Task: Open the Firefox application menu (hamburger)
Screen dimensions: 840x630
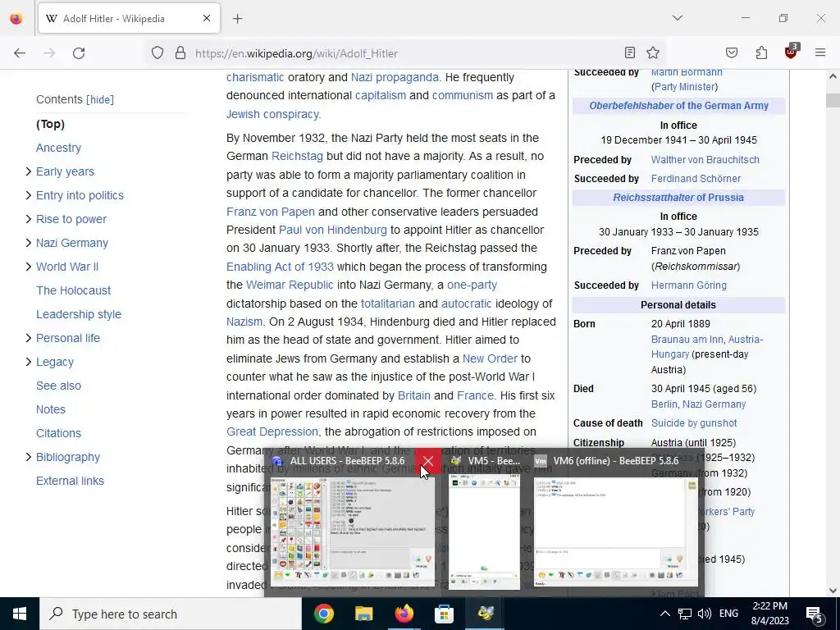Action: (x=820, y=52)
